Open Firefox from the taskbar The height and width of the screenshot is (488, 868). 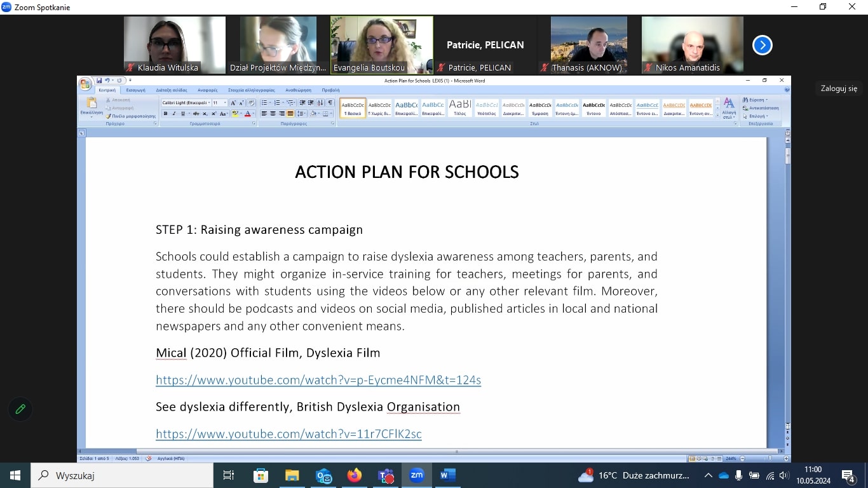coord(354,475)
